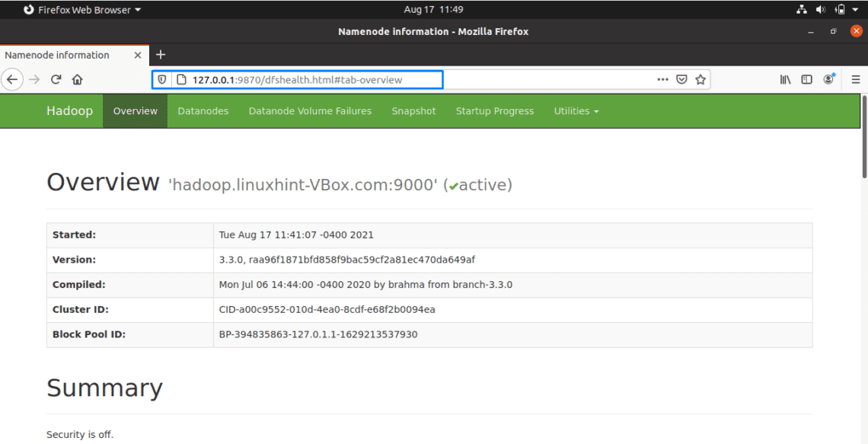
Task: Switch to the Datanodes tab
Action: 203,111
